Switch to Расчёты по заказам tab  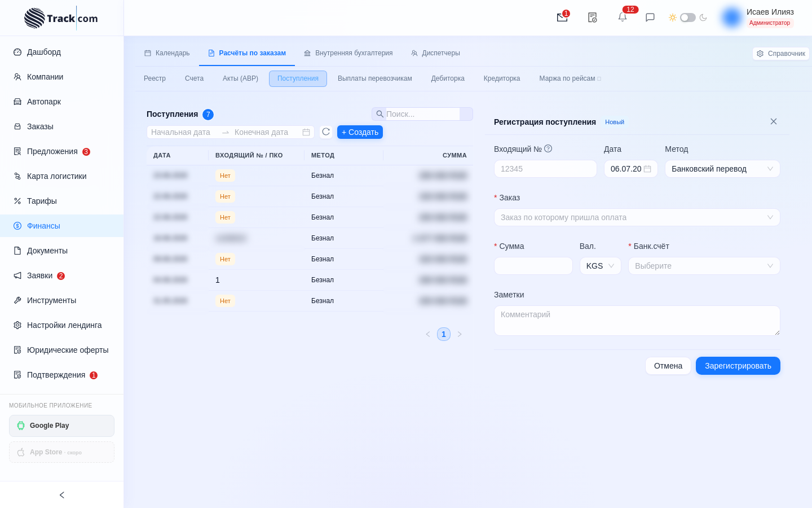point(247,53)
